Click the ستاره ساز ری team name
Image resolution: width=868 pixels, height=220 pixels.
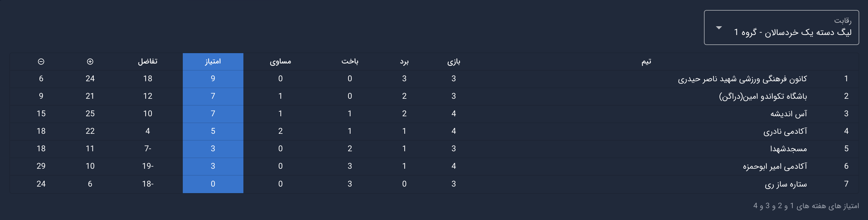[x=786, y=184]
